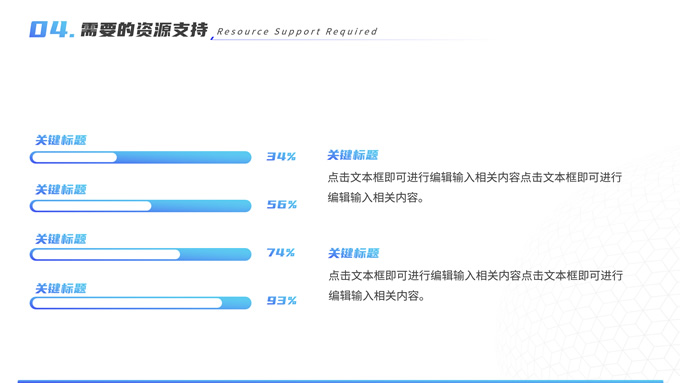Click the 04. section number
This screenshot has width=680, height=383.
[x=52, y=29]
